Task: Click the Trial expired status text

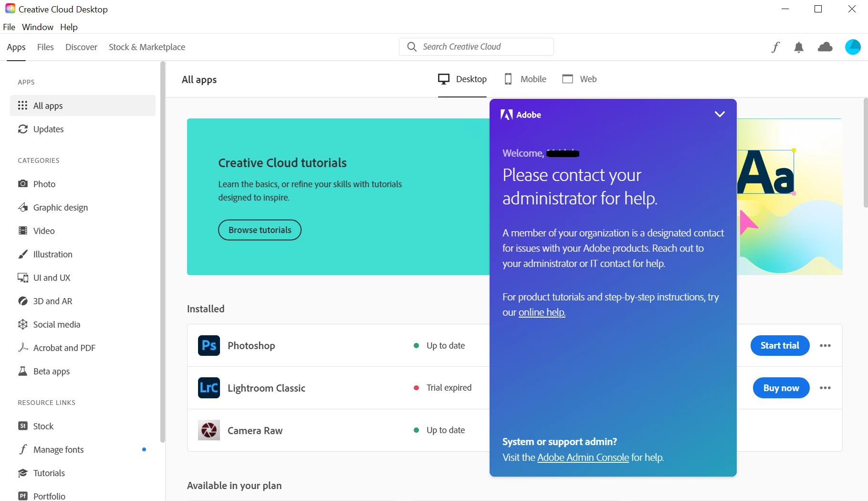Action: (x=449, y=388)
